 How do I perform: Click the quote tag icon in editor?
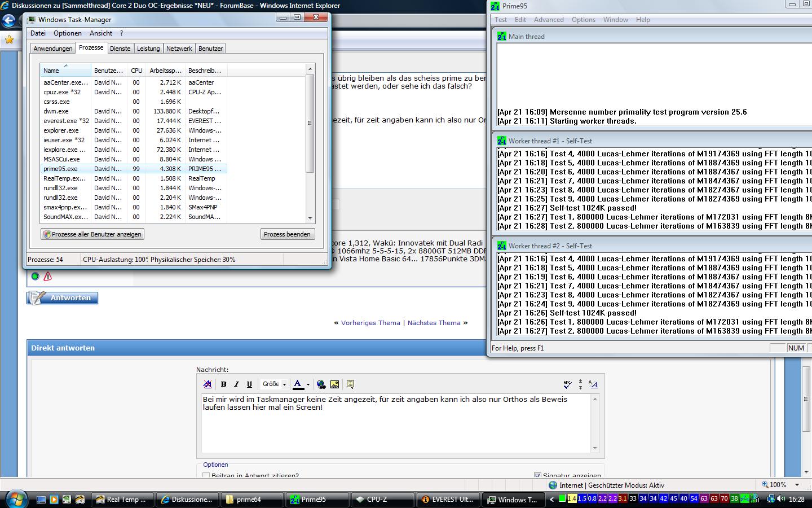click(x=350, y=384)
